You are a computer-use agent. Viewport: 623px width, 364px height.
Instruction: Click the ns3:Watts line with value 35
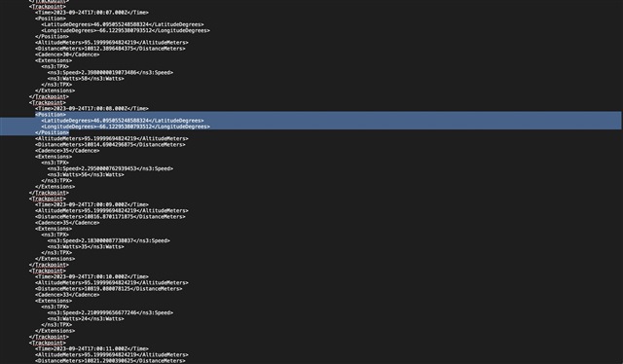[x=86, y=246]
